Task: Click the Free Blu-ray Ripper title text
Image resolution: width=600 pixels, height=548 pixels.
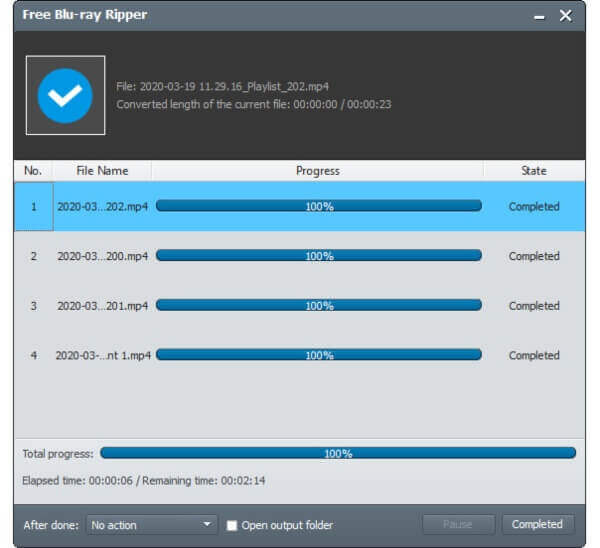Action: tap(85, 15)
